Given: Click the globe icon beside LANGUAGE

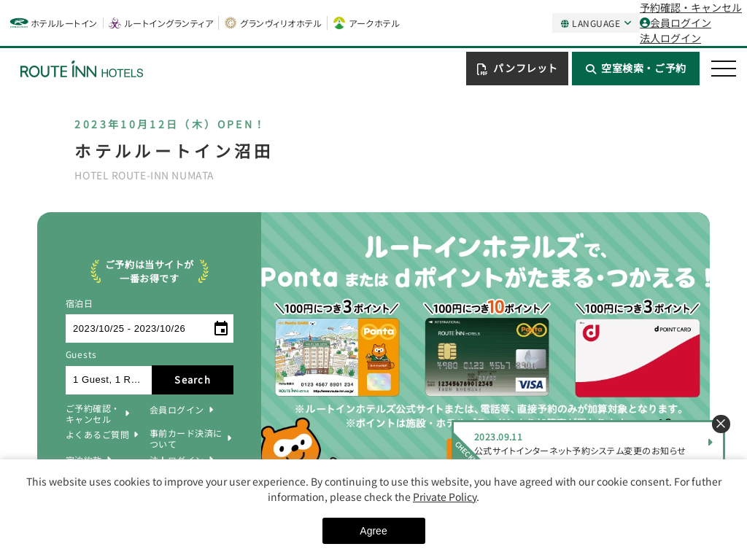Looking at the screenshot, I should pyautogui.click(x=565, y=24).
